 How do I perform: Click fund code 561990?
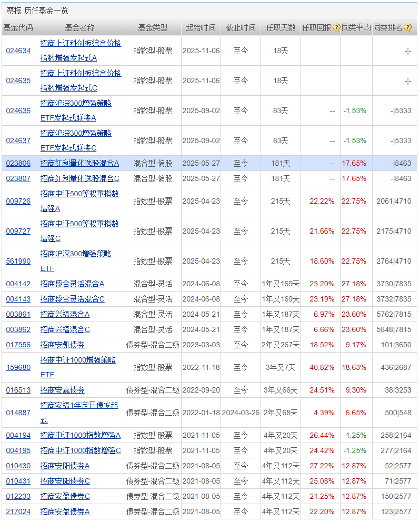(18, 261)
